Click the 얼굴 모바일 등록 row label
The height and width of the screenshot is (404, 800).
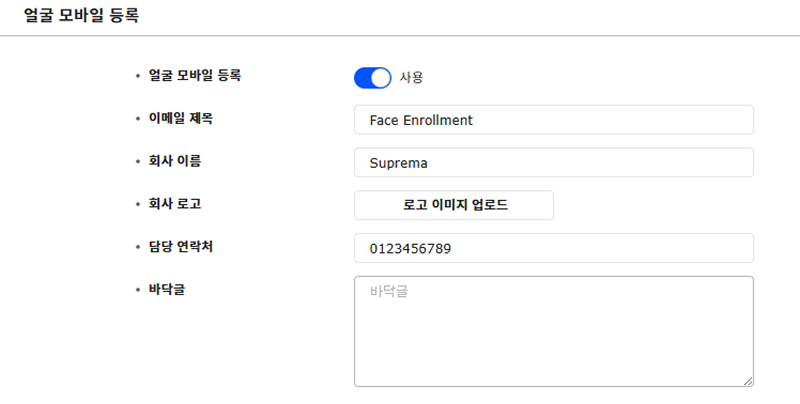point(194,75)
